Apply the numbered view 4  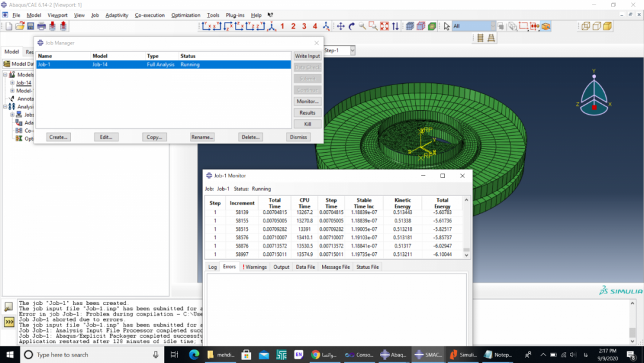pos(315,26)
